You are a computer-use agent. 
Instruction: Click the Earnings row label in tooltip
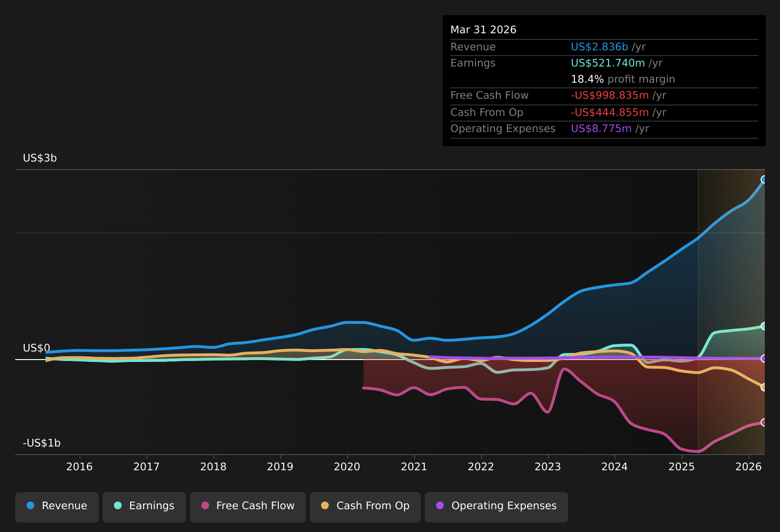473,63
